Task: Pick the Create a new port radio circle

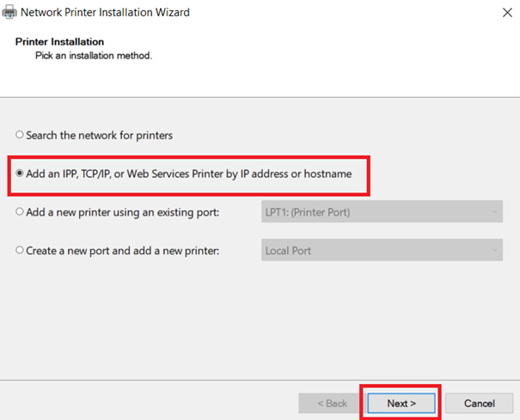Action: [x=20, y=250]
